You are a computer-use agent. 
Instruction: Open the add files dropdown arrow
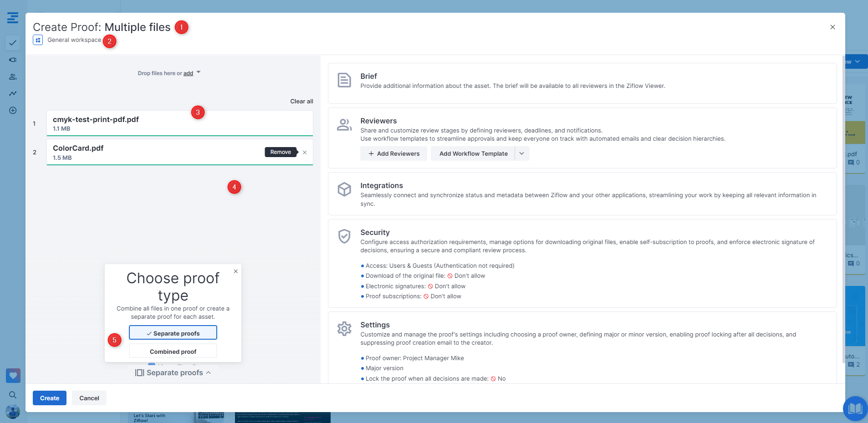(199, 72)
